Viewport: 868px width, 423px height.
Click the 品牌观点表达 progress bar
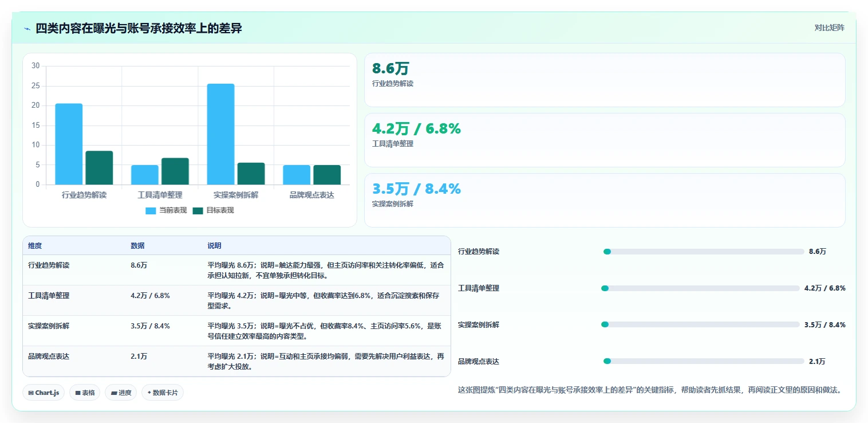[x=704, y=361]
